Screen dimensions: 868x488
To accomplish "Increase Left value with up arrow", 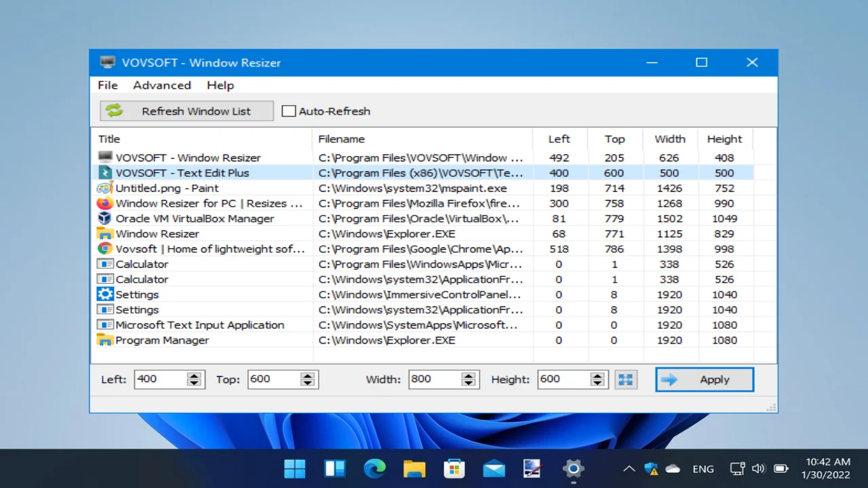I will [x=194, y=375].
